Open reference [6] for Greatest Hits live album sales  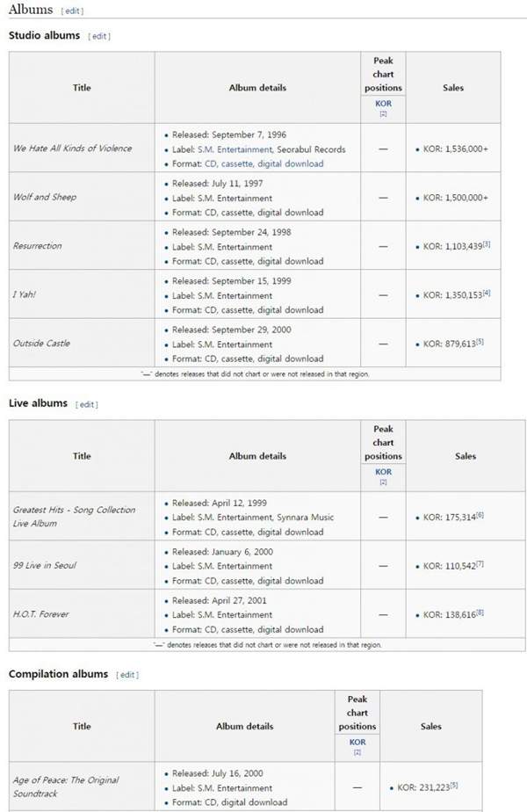click(480, 515)
